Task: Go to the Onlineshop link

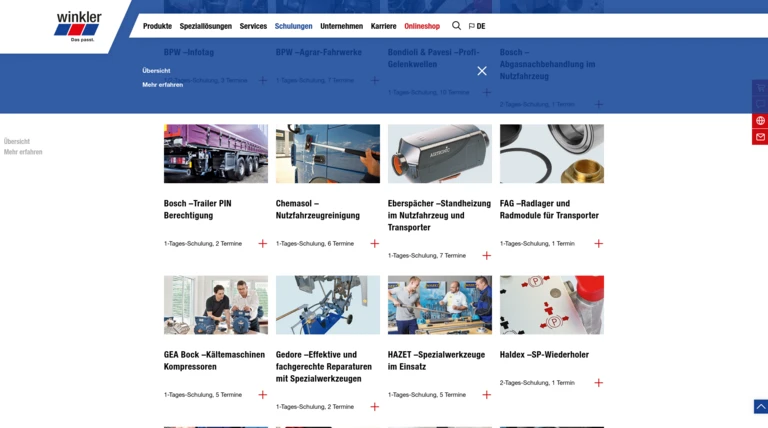Action: click(x=422, y=26)
